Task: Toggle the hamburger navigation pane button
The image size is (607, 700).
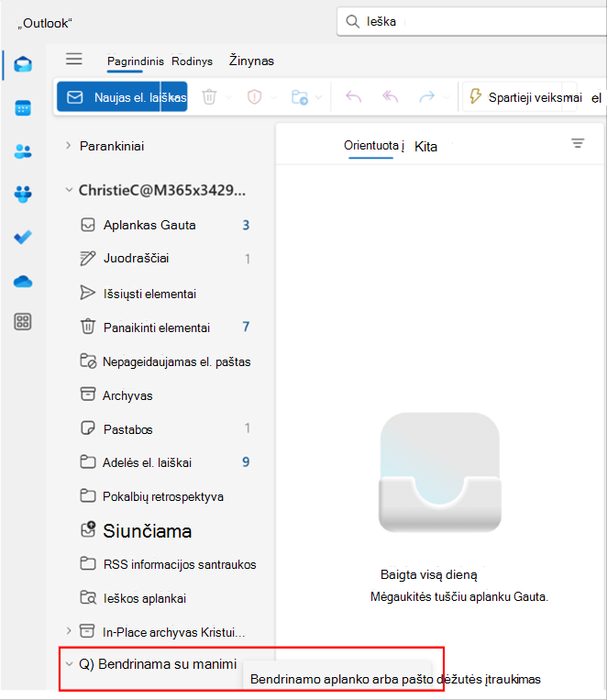Action: (74, 59)
